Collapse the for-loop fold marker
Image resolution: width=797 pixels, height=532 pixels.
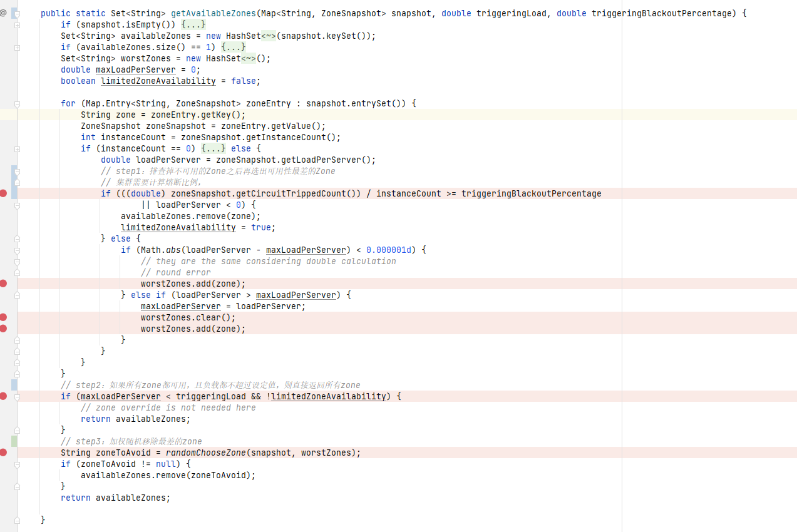click(x=17, y=103)
